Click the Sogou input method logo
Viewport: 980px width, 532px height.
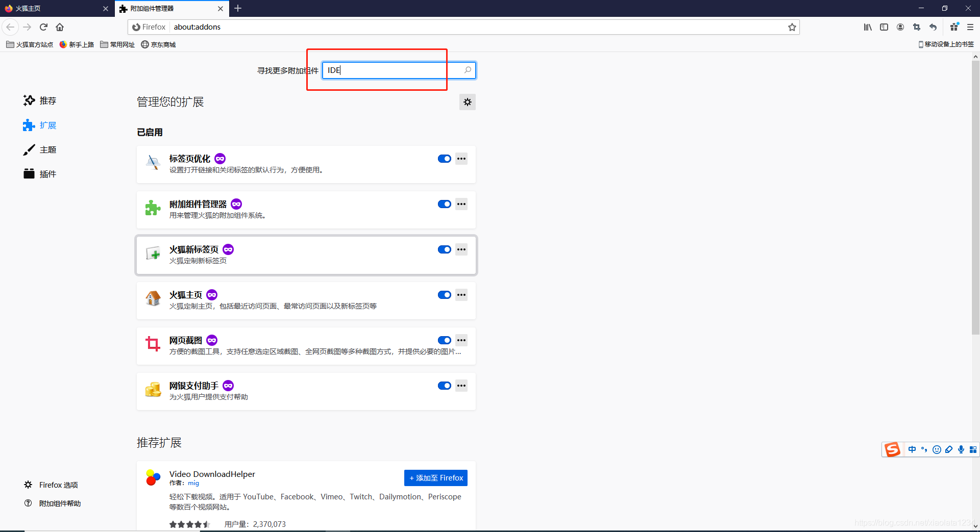click(892, 449)
